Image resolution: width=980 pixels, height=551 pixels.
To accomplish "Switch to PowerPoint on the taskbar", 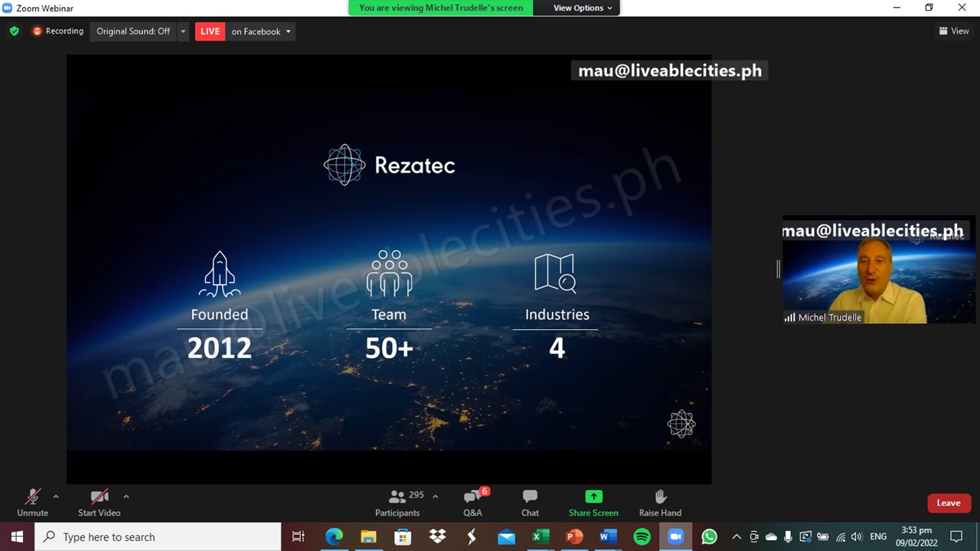I will point(574,536).
